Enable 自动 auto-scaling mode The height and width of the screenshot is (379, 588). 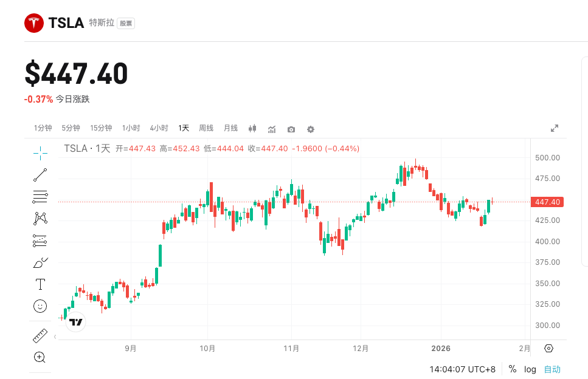click(x=552, y=369)
